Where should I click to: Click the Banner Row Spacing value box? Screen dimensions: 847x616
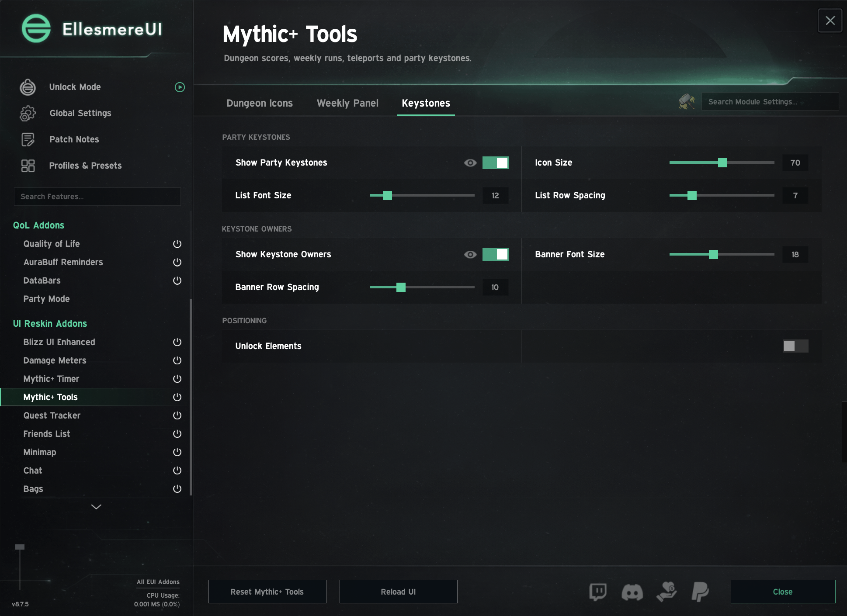coord(495,287)
